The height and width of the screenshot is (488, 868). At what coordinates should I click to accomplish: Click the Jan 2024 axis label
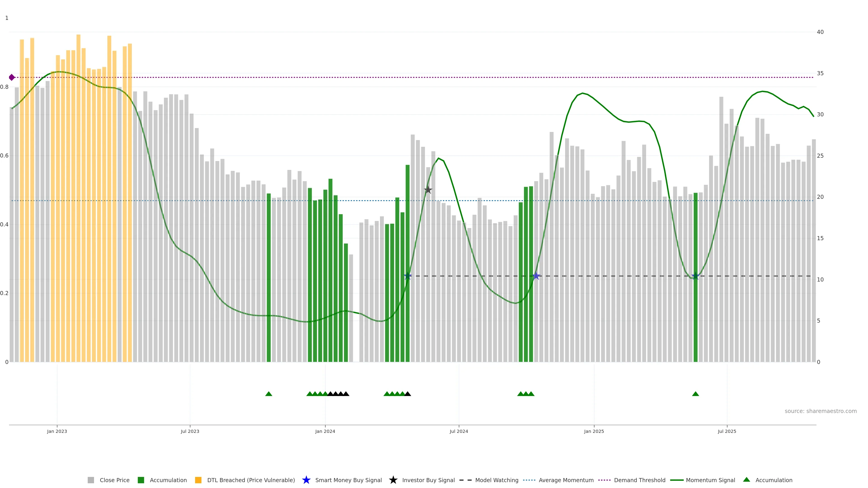pyautogui.click(x=325, y=431)
